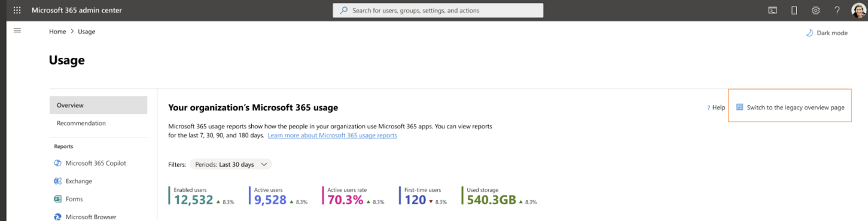Select the Overview tab
Viewport: 868px width, 221px height.
tap(98, 105)
